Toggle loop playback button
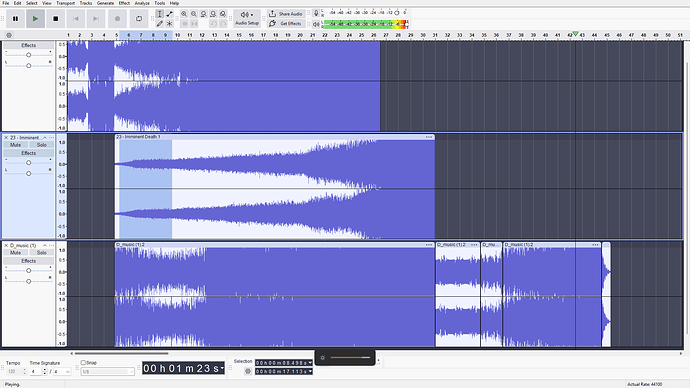This screenshot has height=388, width=690. click(139, 18)
